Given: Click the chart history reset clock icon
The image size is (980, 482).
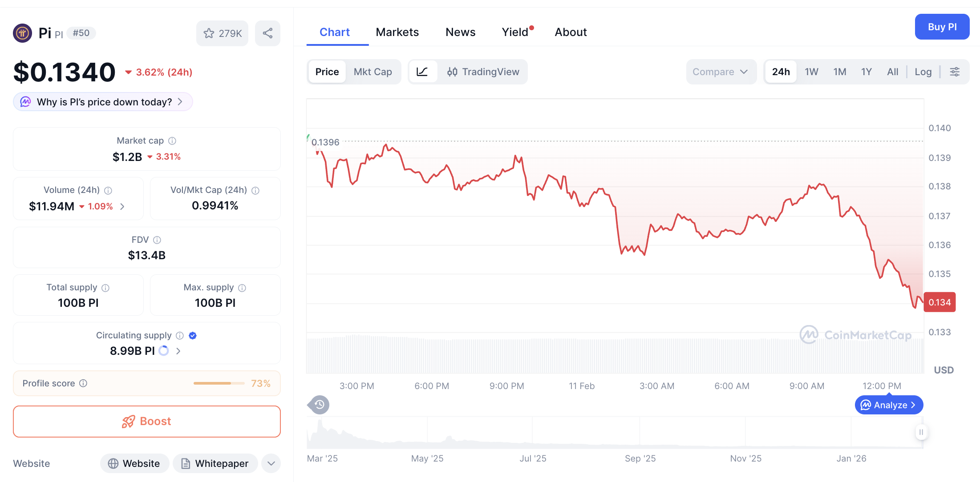Looking at the screenshot, I should (x=318, y=405).
